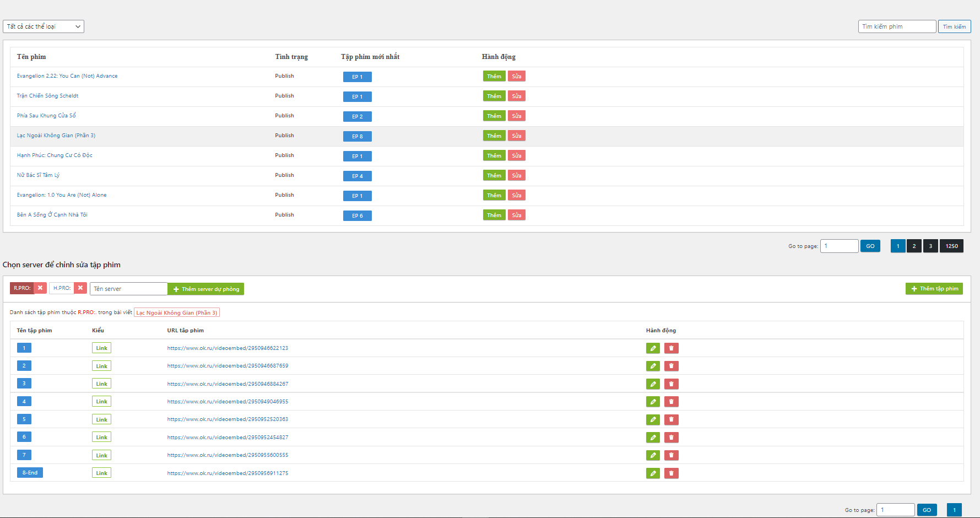Click the 'Tên server' input field
Image resolution: width=980 pixels, height=518 pixels.
[x=128, y=289]
